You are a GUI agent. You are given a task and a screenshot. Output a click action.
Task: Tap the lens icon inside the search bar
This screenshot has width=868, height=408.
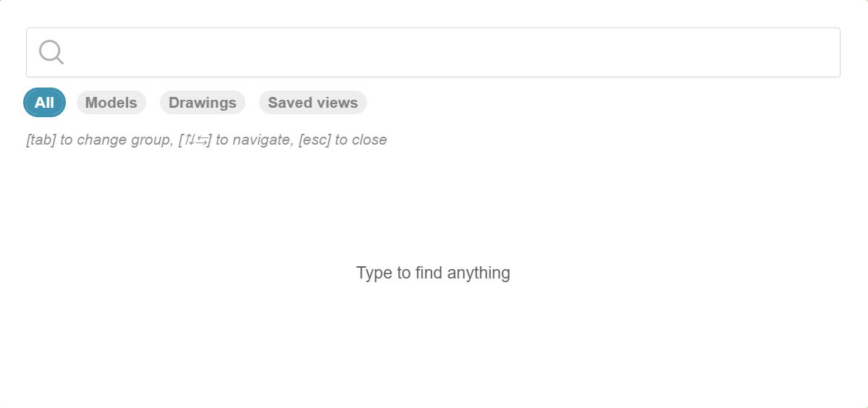51,52
